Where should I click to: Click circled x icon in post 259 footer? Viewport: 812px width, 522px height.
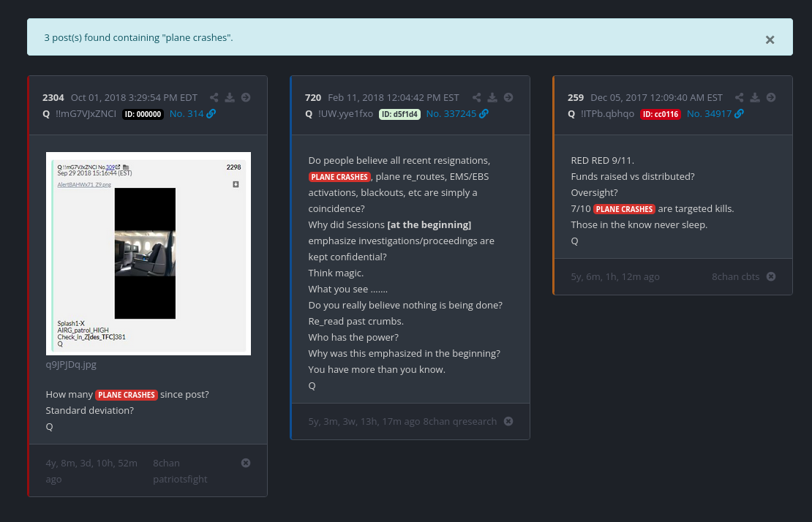[771, 276]
